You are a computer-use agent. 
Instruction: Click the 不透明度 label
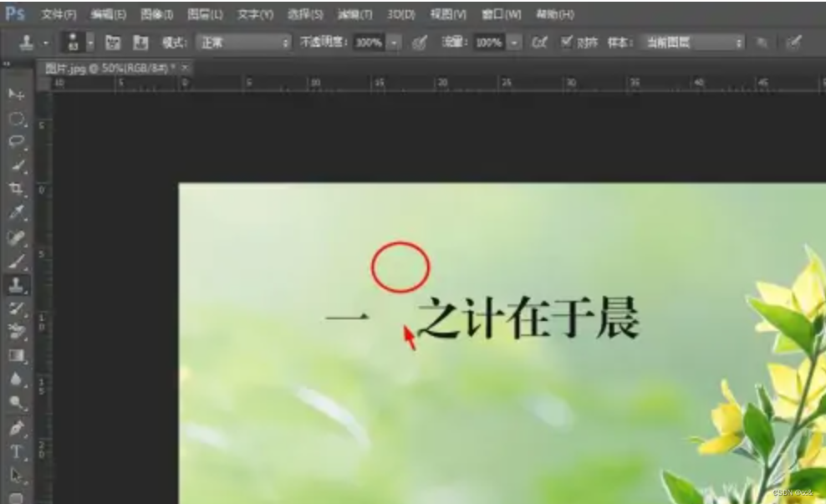tap(324, 42)
